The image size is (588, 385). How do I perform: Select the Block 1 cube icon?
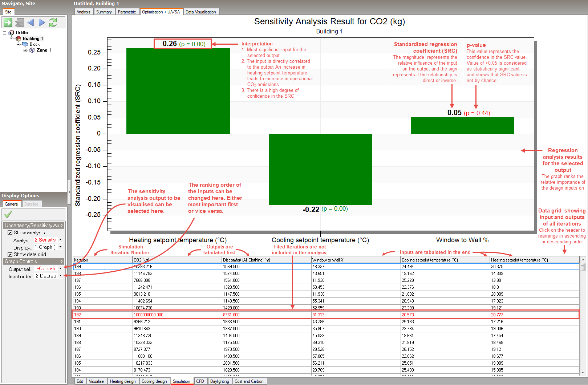click(25, 44)
